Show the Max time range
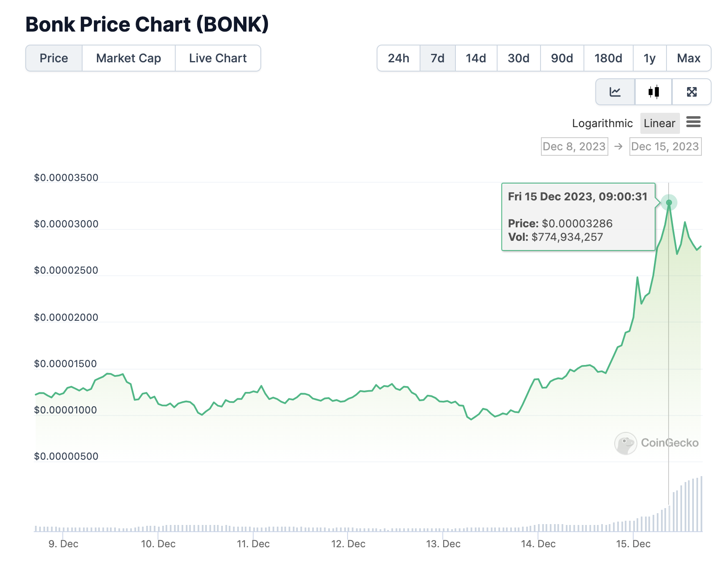This screenshot has height=570, width=728. point(688,58)
